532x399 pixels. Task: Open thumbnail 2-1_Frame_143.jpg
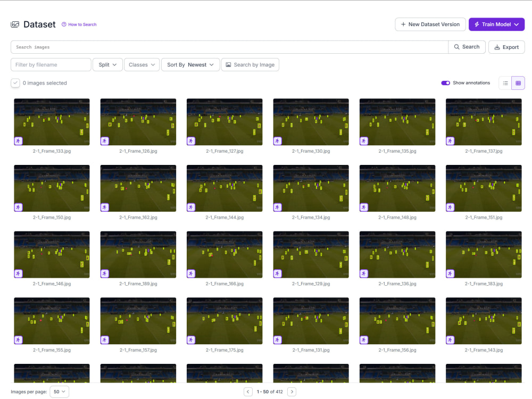(484, 321)
